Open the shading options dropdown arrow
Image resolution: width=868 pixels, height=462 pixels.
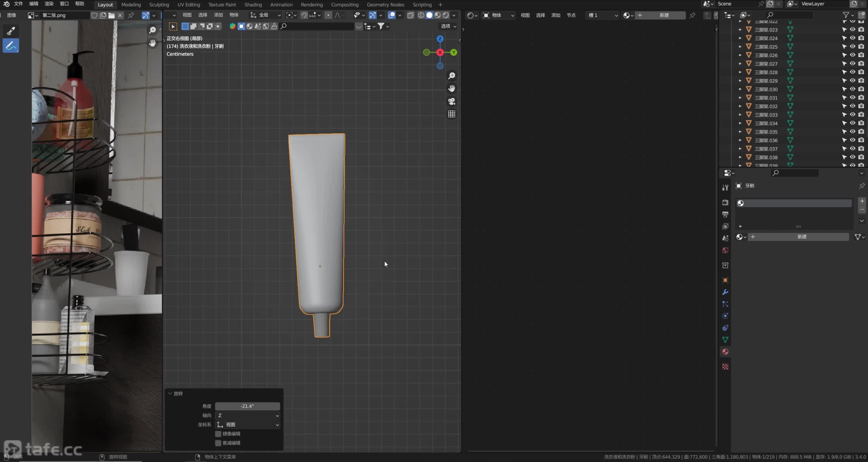[454, 15]
